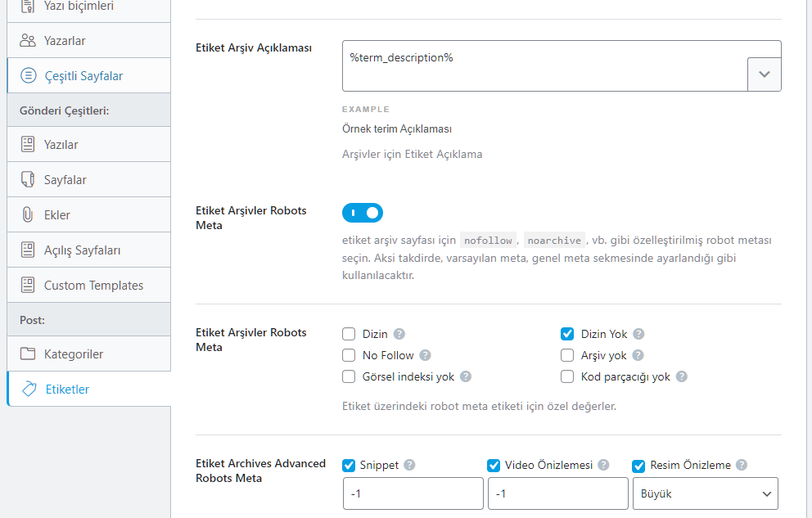Click the 'Gönderi Çeşitleri:' section header
This screenshot has width=812, height=518.
[x=64, y=110]
